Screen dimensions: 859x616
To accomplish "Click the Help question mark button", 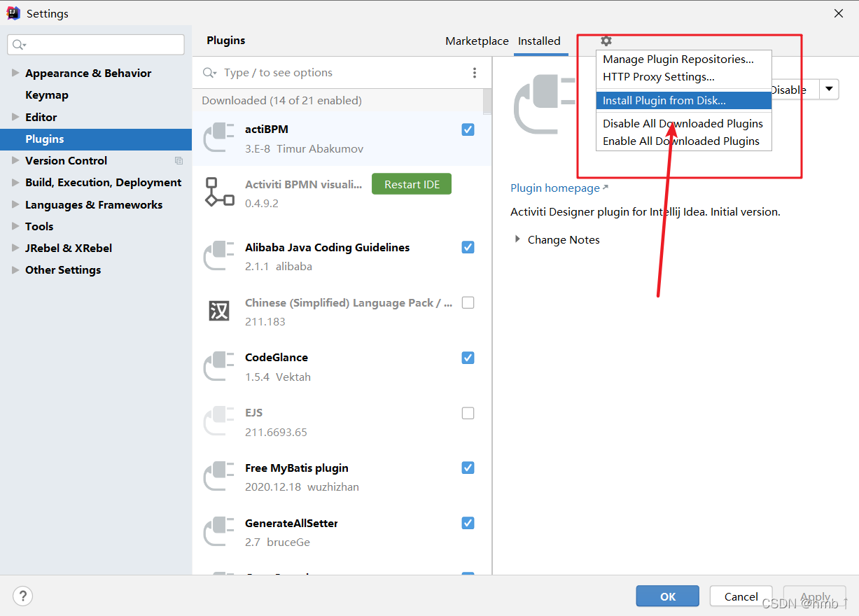I will (x=23, y=596).
